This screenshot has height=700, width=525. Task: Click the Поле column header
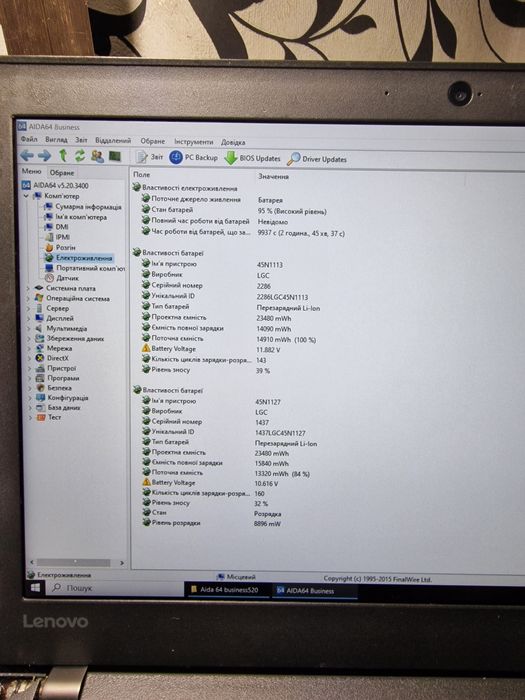click(x=142, y=175)
